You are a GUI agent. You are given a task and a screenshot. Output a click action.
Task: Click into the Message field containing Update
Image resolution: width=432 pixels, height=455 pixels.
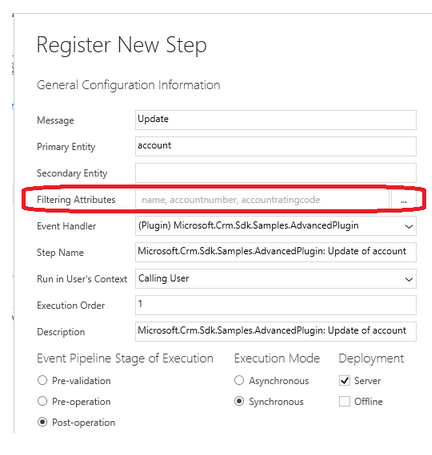[x=276, y=120]
